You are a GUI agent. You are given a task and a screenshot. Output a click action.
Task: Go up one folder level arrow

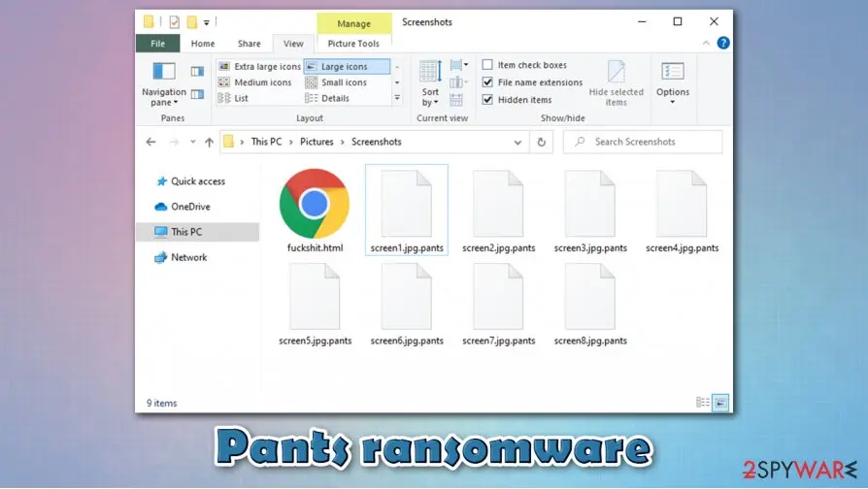click(x=210, y=143)
